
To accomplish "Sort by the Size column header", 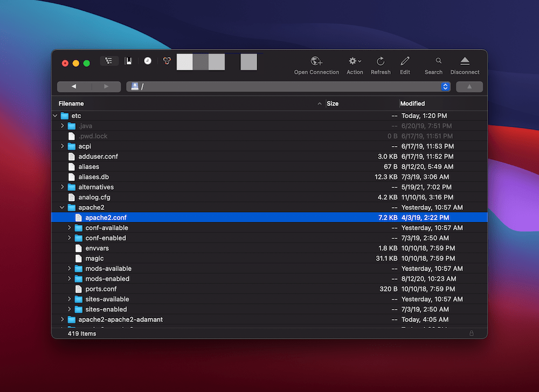I will (333, 104).
